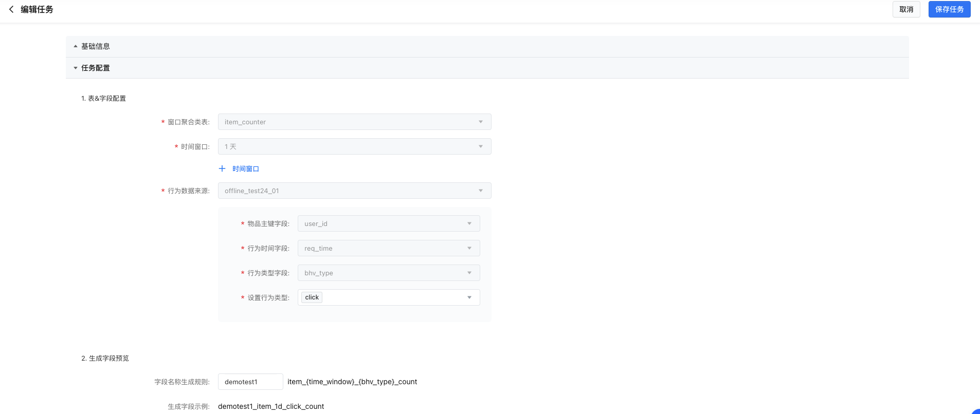Collapse the 任务配置 section

(487, 68)
